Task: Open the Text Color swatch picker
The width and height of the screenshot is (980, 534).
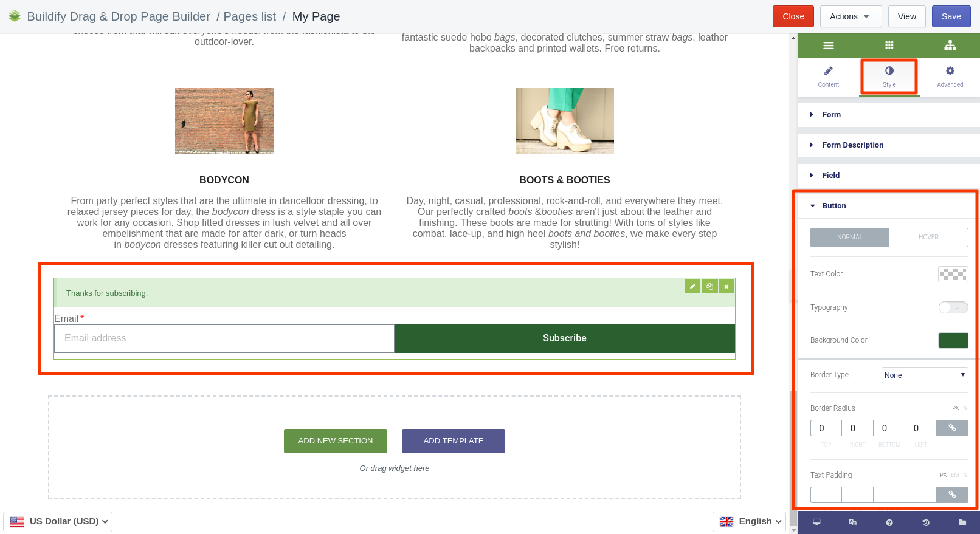Action: (953, 274)
